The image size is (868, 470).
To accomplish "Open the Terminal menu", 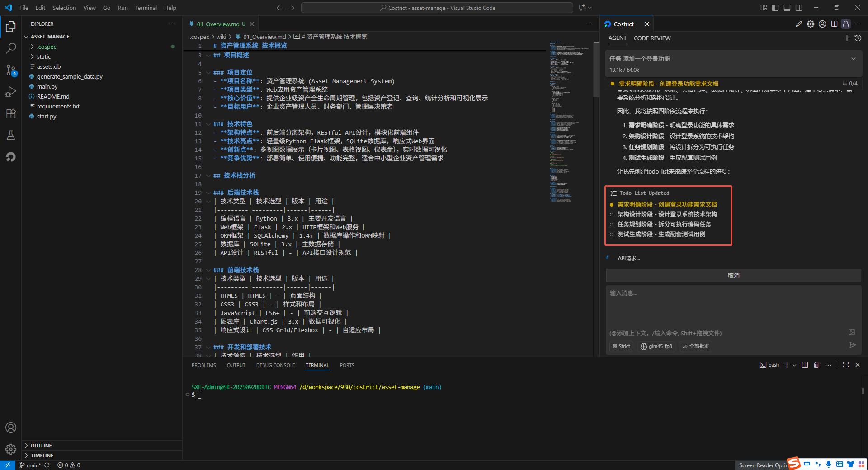I will click(146, 8).
